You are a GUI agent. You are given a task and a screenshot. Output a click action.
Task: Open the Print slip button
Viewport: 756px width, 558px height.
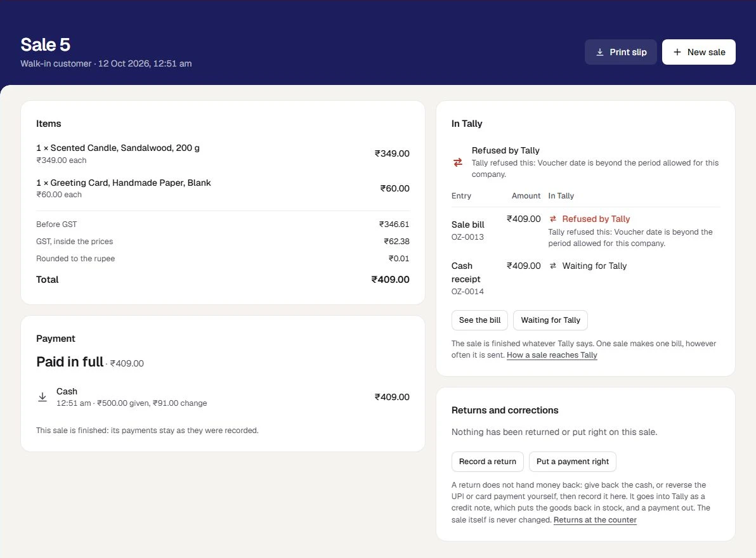[x=620, y=52]
